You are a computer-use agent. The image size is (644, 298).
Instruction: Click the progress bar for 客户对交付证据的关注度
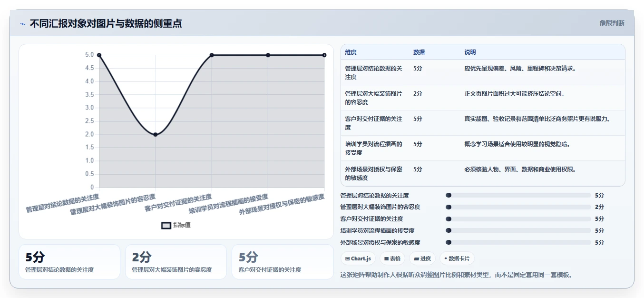coord(518,219)
